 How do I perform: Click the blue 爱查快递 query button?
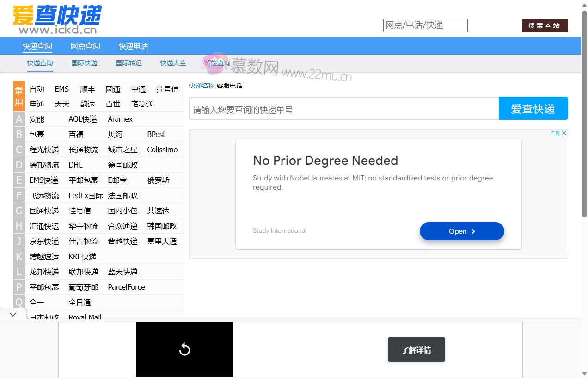[x=533, y=108]
